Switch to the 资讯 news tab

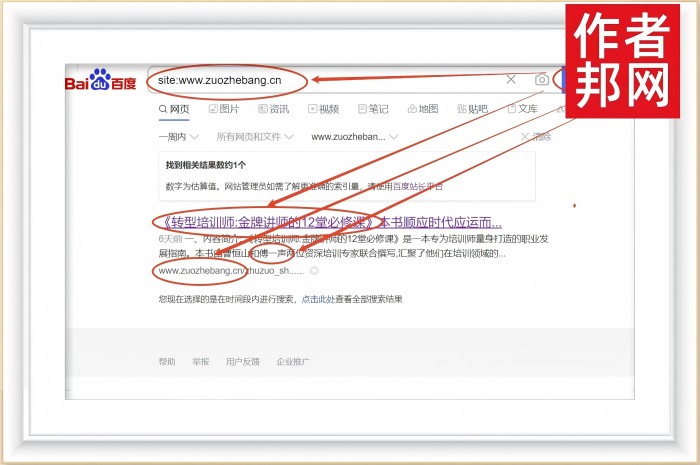[273, 109]
